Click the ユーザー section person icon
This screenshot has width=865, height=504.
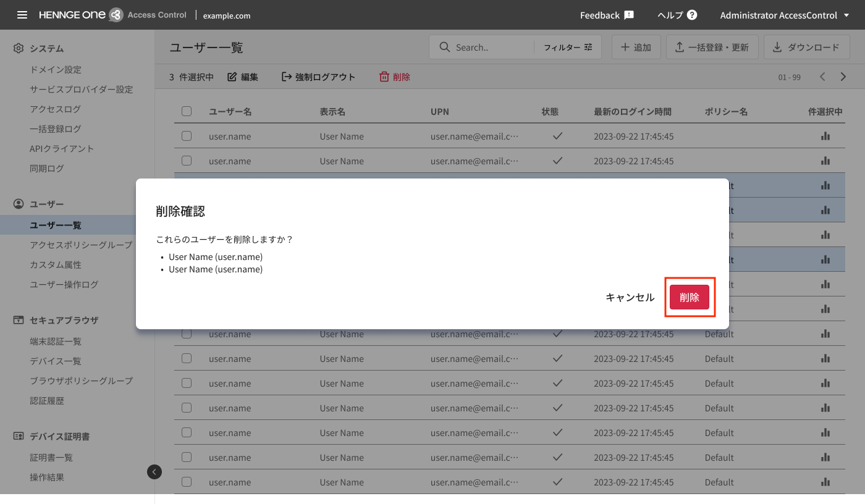point(19,204)
